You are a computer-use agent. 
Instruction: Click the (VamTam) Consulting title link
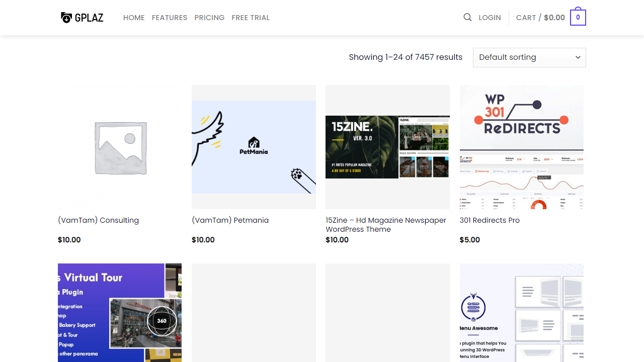pyautogui.click(x=98, y=220)
